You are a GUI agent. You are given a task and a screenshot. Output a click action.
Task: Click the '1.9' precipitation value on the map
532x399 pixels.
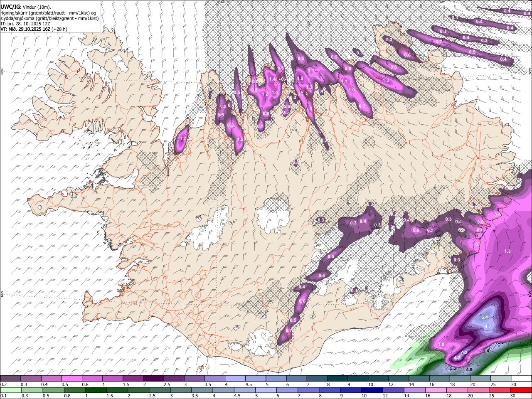[x=300, y=78]
